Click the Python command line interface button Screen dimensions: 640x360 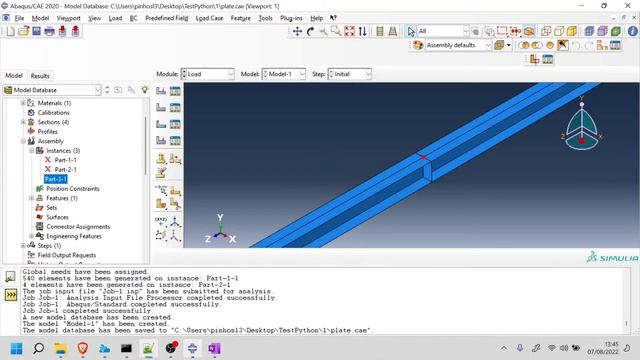pyautogui.click(x=11, y=295)
